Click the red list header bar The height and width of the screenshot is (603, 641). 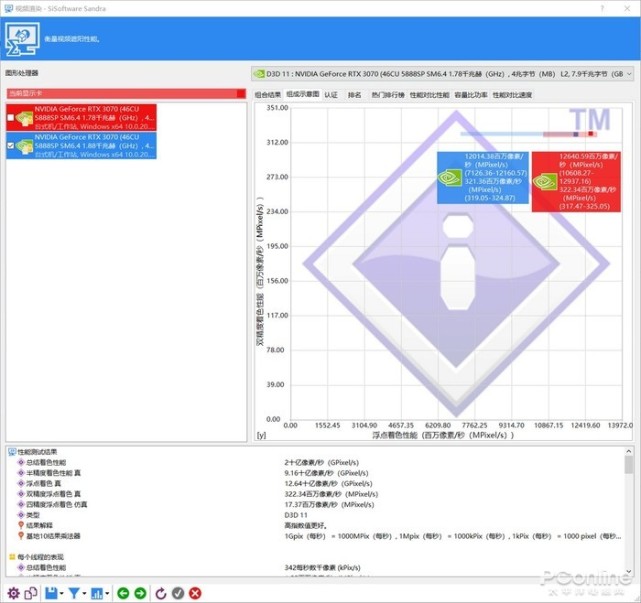(126, 94)
